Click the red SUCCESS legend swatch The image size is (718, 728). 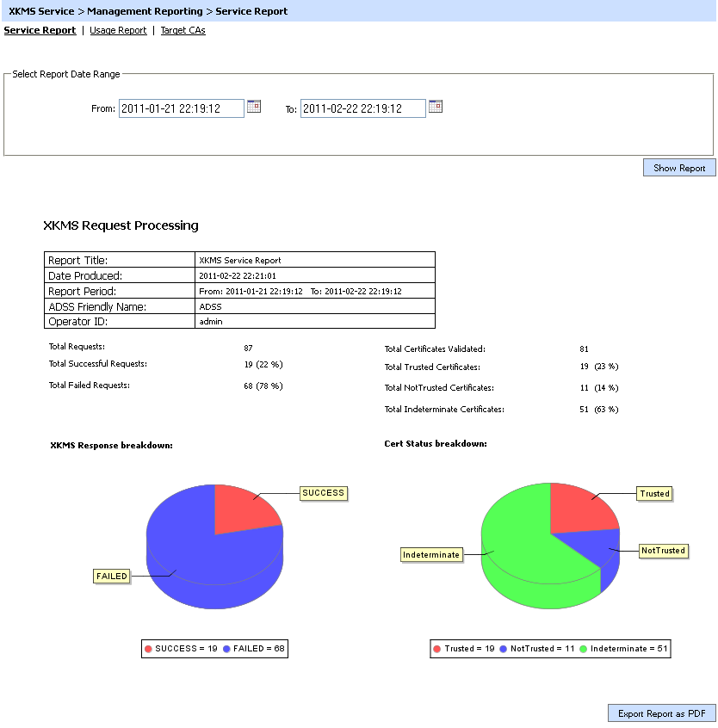click(x=149, y=649)
